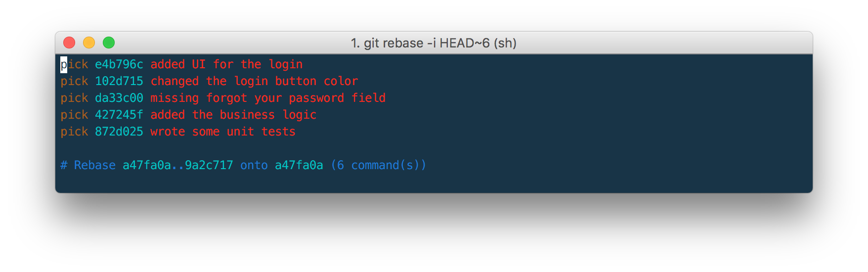Click the commit hash e4b796c

pyautogui.click(x=119, y=64)
